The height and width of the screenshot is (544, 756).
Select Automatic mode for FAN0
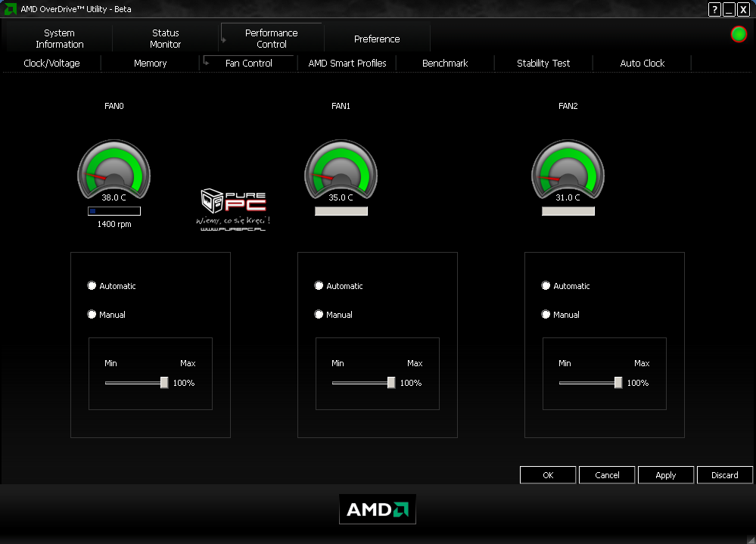(92, 286)
